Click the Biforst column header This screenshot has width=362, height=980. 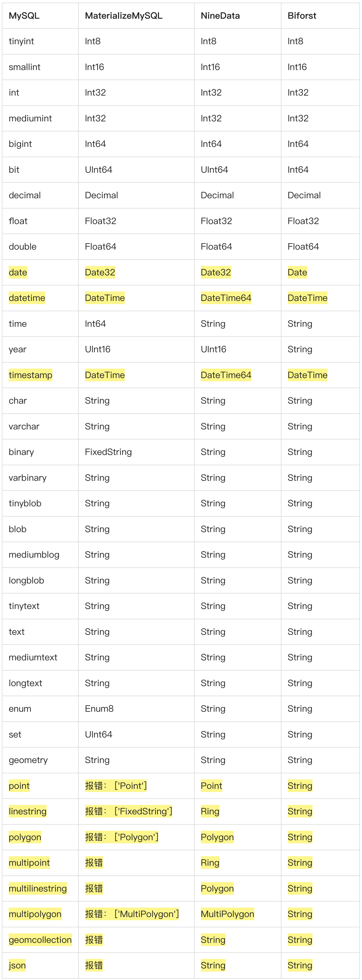302,16
